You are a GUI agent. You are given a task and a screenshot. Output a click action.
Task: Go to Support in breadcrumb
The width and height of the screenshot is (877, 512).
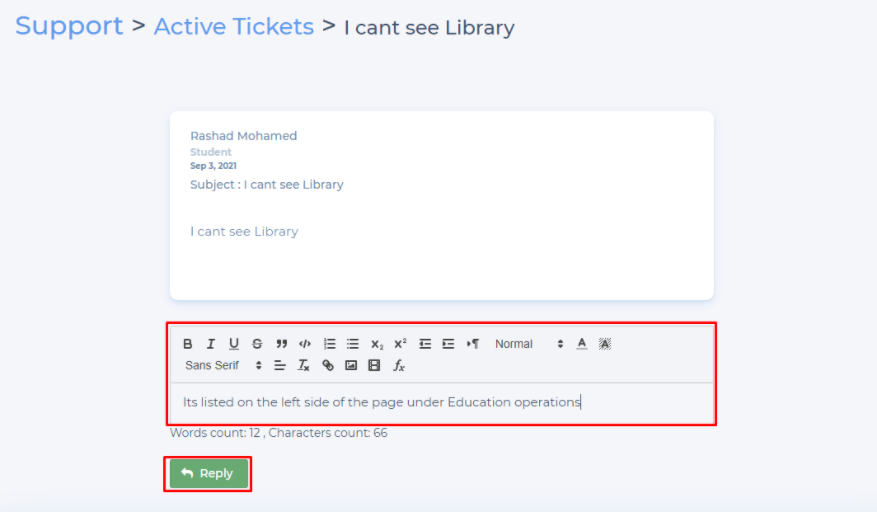[69, 26]
